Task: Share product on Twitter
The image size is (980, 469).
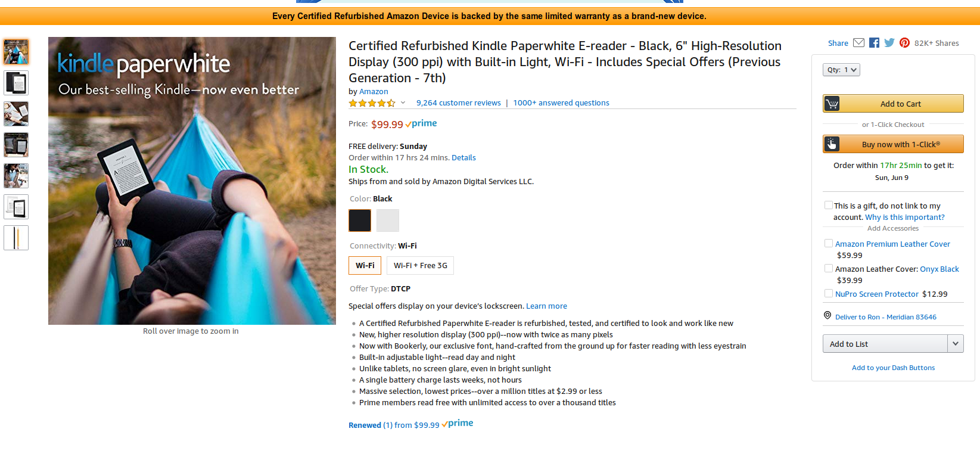Action: [x=889, y=43]
